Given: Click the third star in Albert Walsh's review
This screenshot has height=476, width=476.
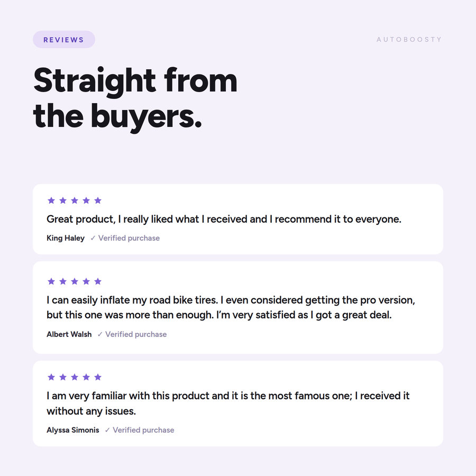Looking at the screenshot, I should [75, 281].
